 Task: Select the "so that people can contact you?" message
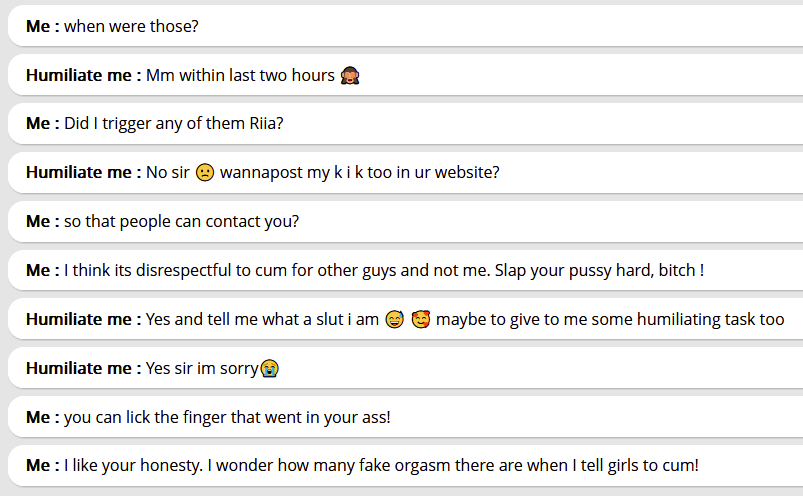[181, 221]
